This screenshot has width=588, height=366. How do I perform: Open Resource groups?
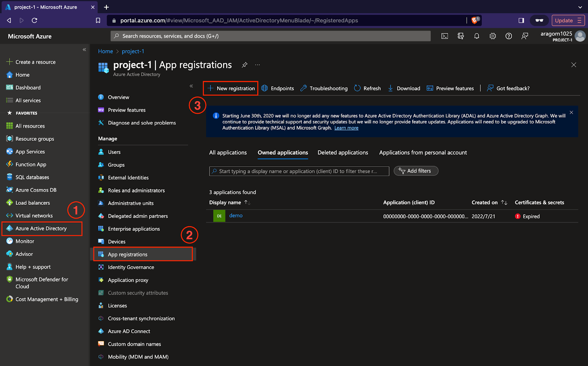[30, 139]
